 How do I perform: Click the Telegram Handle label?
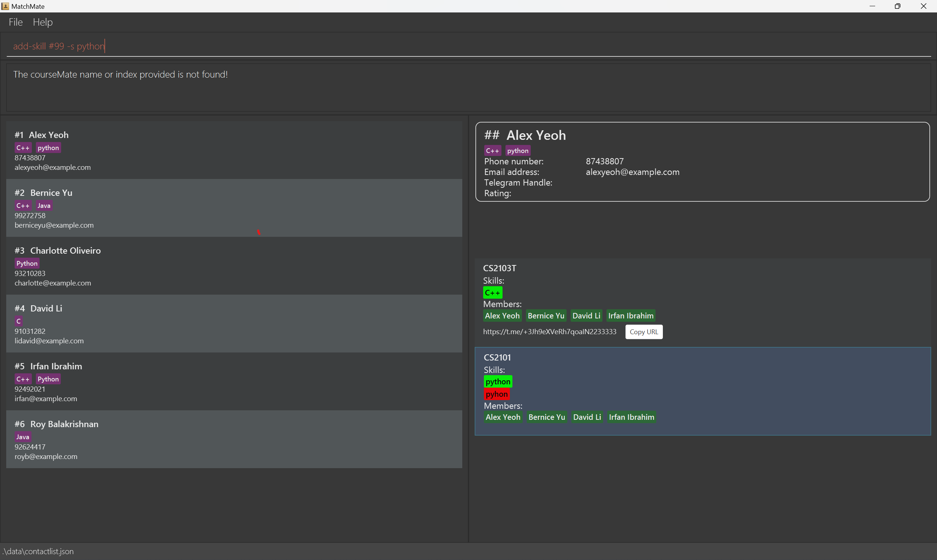518,183
